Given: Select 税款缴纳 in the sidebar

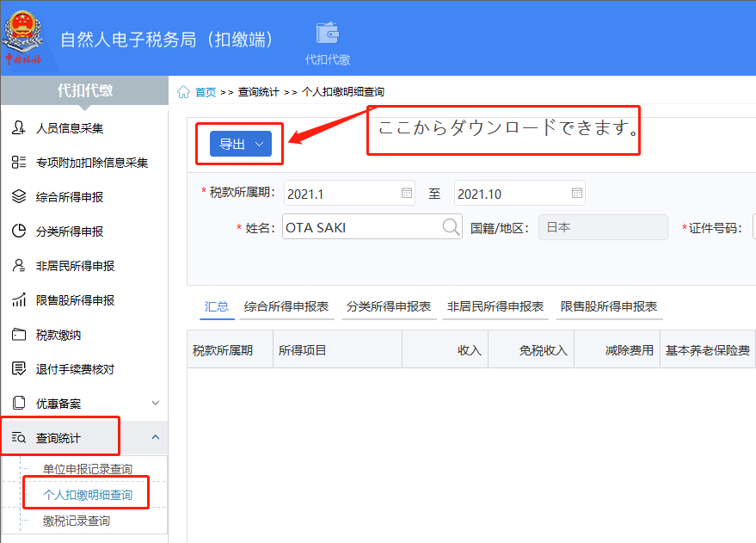Looking at the screenshot, I should (x=58, y=335).
